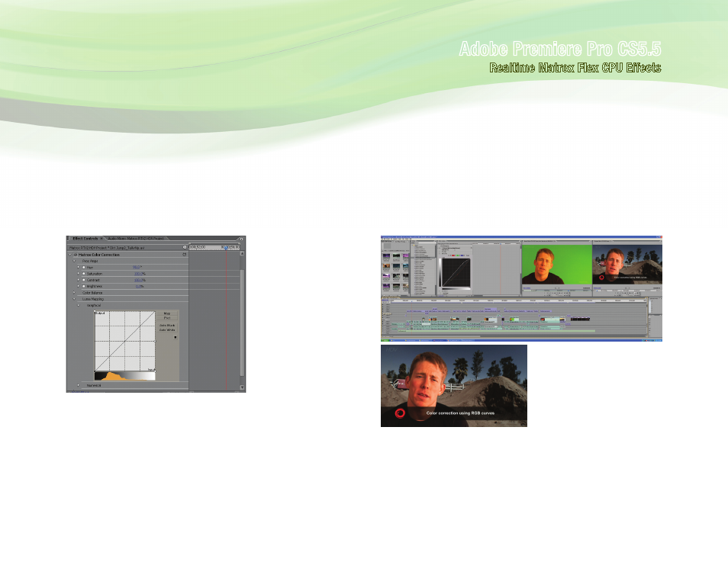The width and height of the screenshot is (728, 562).
Task: Toggle animation stopwatch for Saturation
Action: point(84,274)
